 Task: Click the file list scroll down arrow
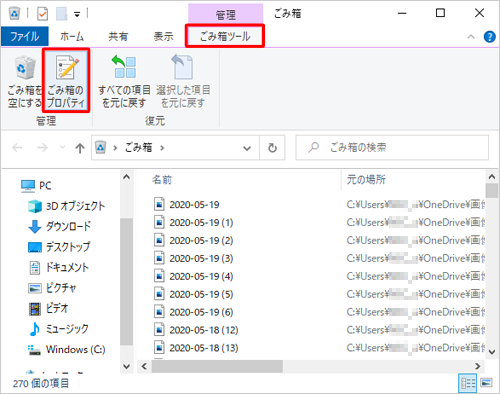point(492,351)
